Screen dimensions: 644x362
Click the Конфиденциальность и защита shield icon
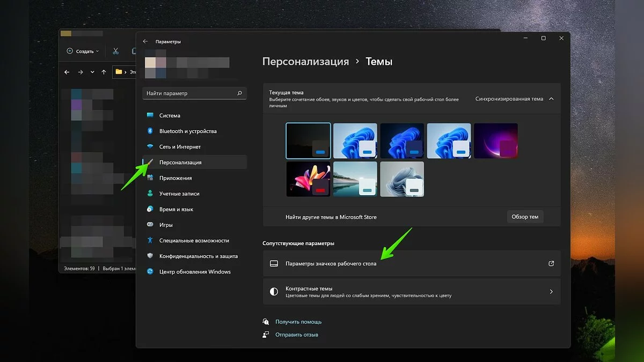click(150, 256)
